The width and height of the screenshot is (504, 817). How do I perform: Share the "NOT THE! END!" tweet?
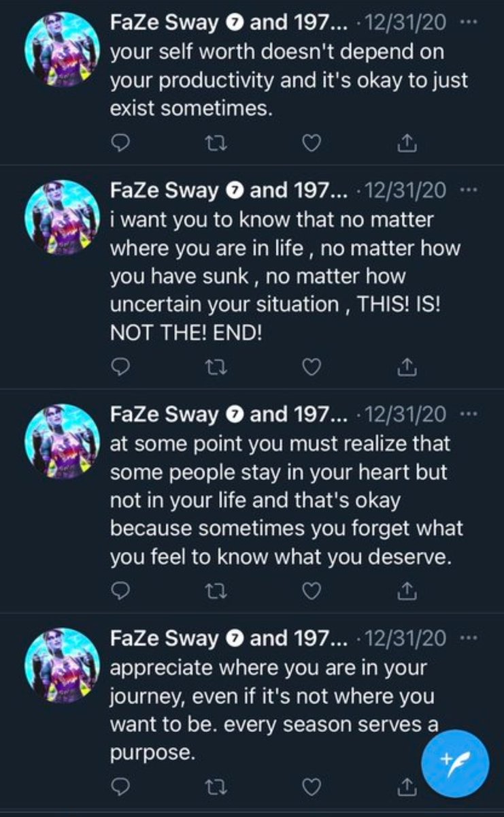click(x=406, y=367)
